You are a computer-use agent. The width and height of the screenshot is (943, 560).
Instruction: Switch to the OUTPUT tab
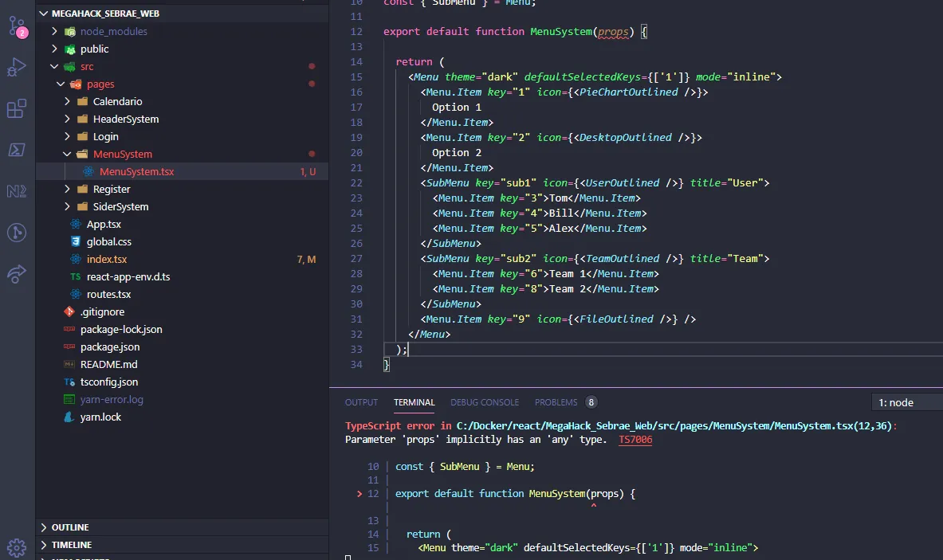point(361,402)
